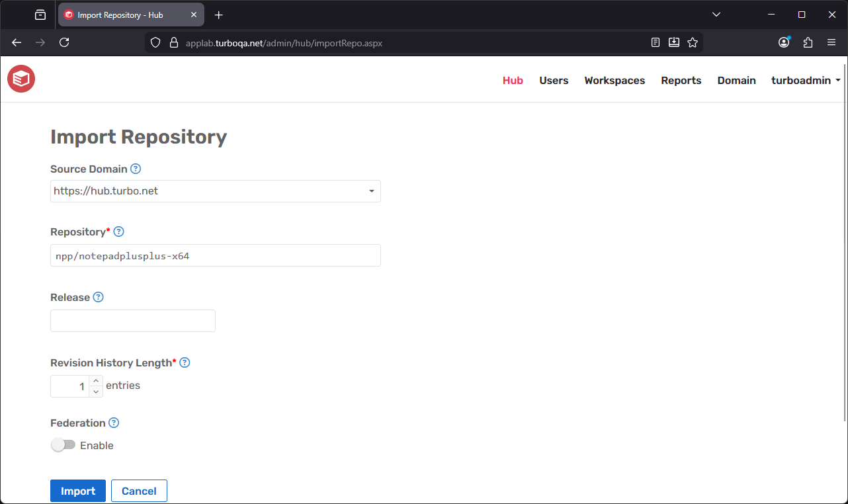Open the Source Domain help tooltip
Viewport: 848px width, 504px height.
coord(136,169)
